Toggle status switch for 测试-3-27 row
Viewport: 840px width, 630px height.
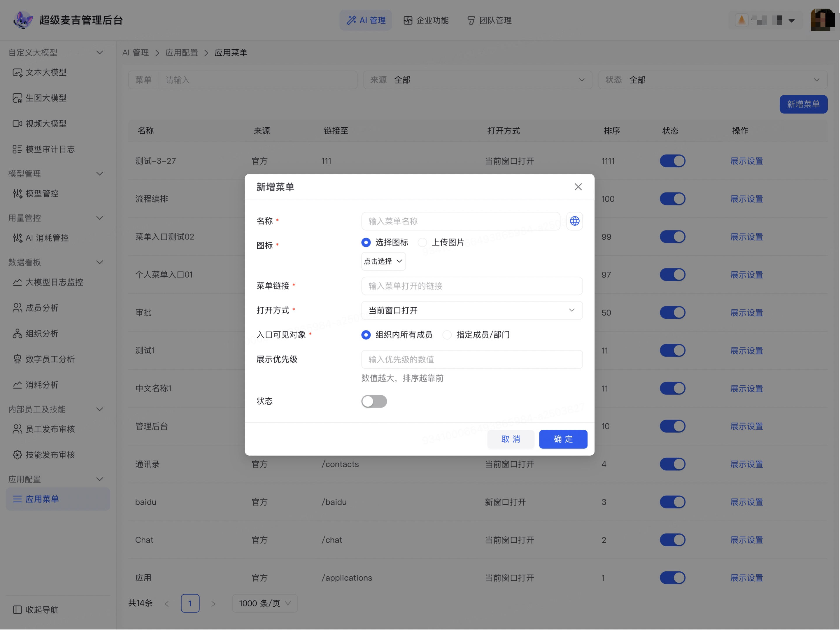(672, 161)
